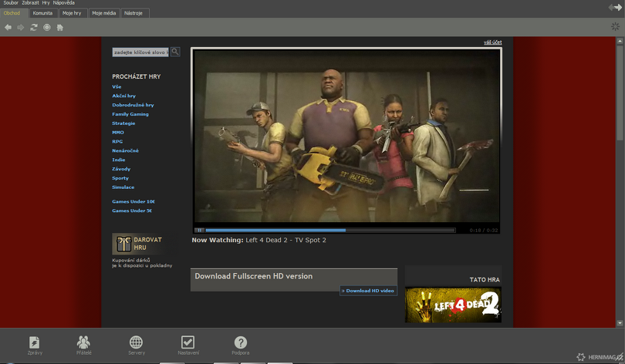Reload the store page
Viewport: 625px width, 364px height.
[x=34, y=28]
